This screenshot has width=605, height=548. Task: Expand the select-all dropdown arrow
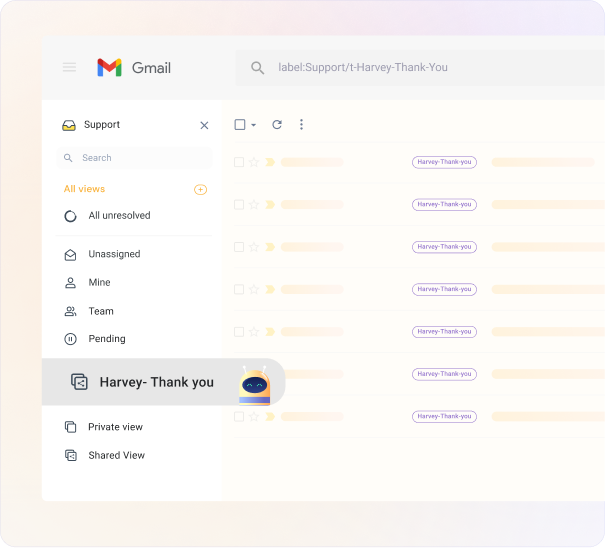(x=254, y=125)
